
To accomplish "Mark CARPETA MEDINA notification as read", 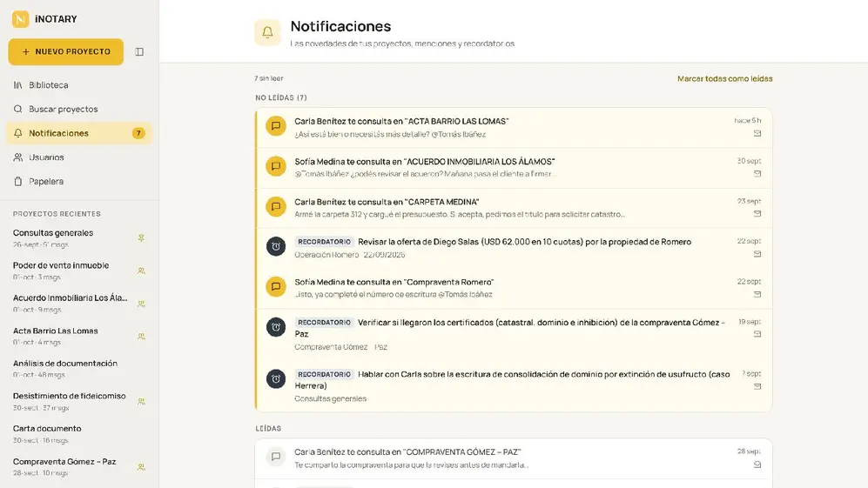I will [757, 214].
